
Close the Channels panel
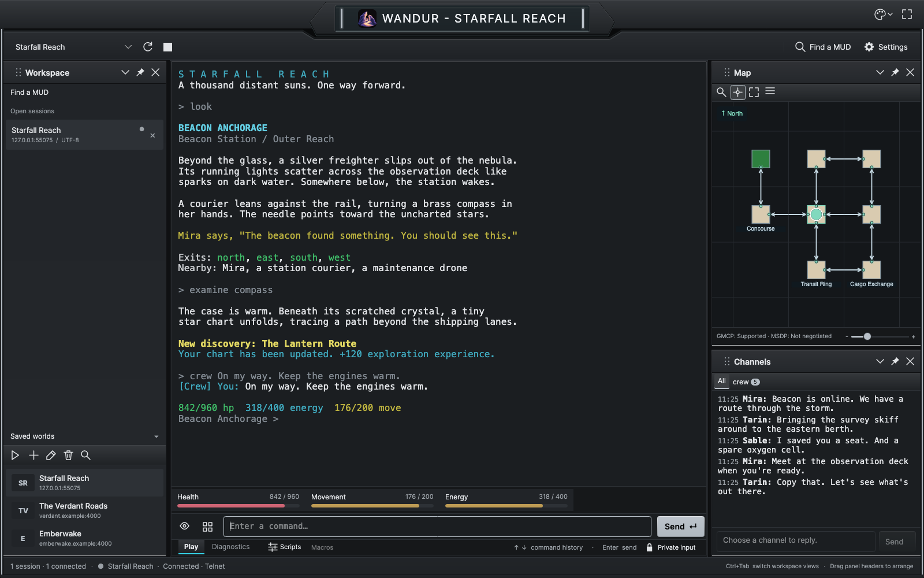tap(910, 361)
